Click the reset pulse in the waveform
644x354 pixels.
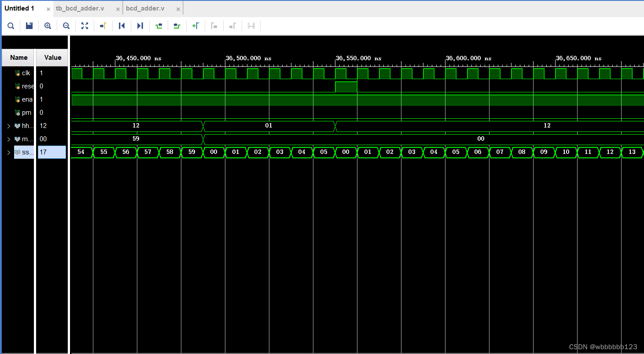346,87
